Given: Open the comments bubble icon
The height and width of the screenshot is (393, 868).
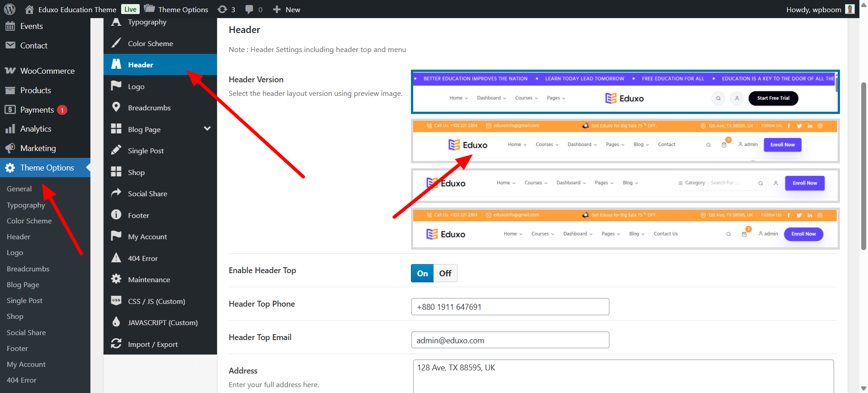Looking at the screenshot, I should point(249,9).
